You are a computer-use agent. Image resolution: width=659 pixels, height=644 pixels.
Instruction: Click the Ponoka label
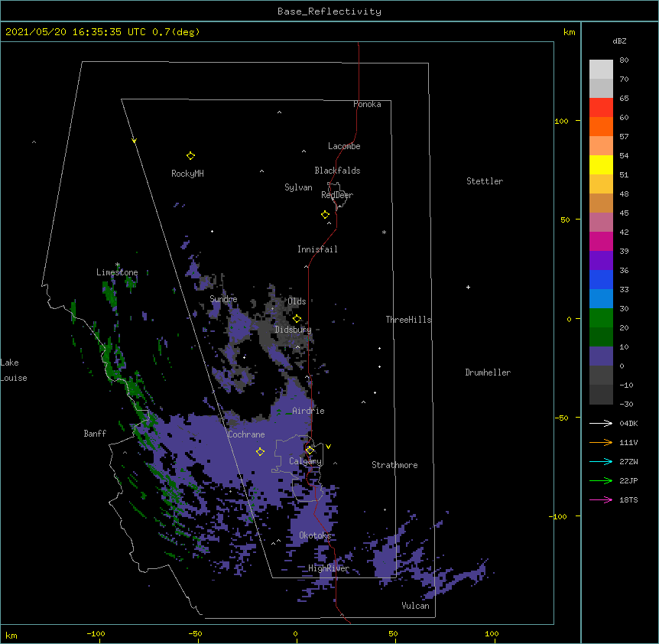(367, 104)
